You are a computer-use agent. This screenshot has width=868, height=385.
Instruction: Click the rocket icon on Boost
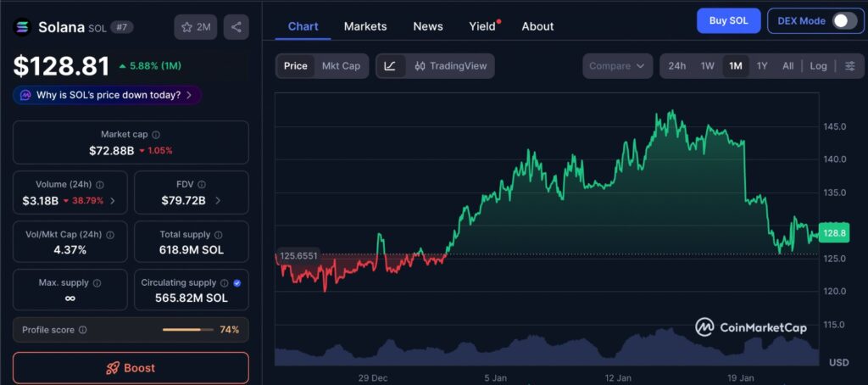(x=113, y=368)
